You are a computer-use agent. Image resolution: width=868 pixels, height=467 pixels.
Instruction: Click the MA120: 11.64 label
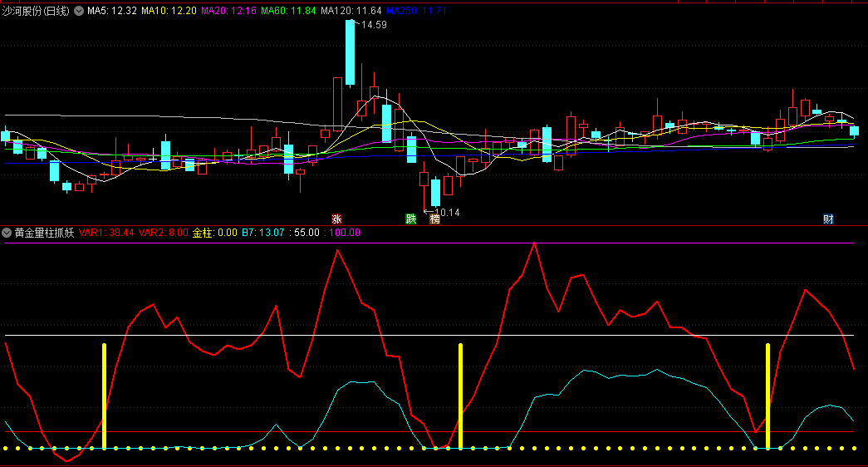(351, 11)
